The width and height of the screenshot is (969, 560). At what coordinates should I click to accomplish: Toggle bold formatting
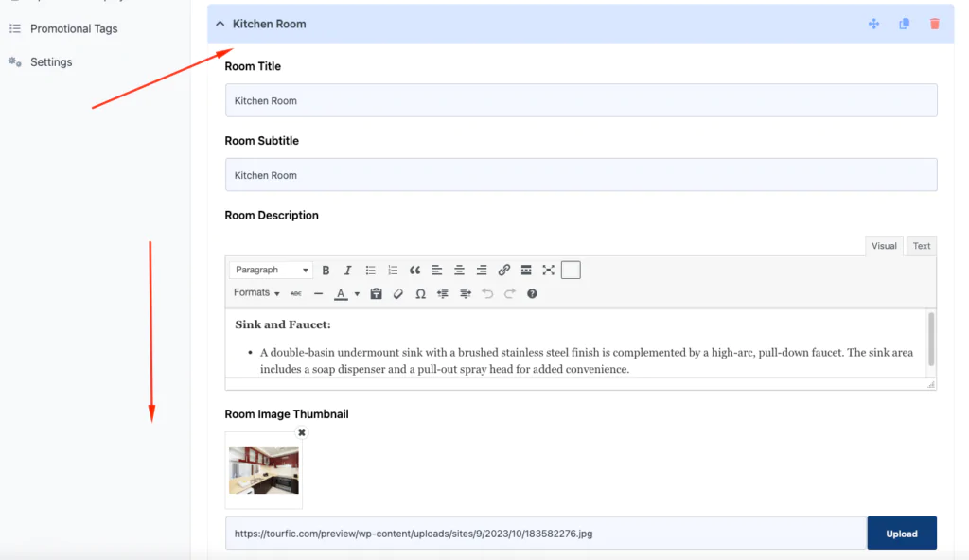pos(326,271)
